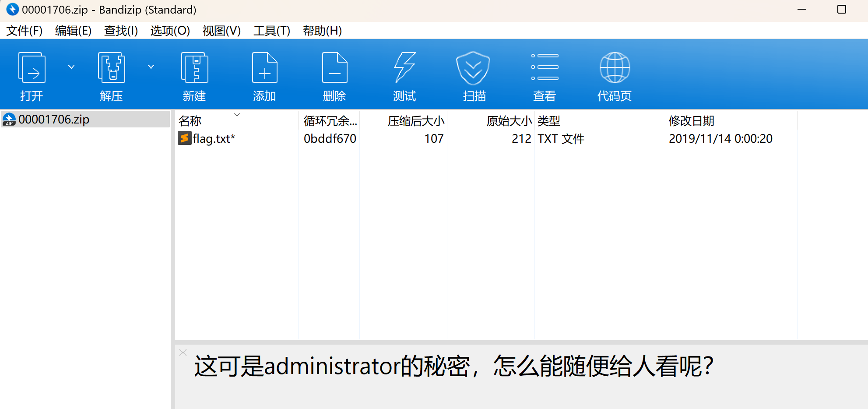Click the zip icon beside 00001706.zip tree entry
Image resolution: width=868 pixels, height=409 pixels.
pos(9,119)
